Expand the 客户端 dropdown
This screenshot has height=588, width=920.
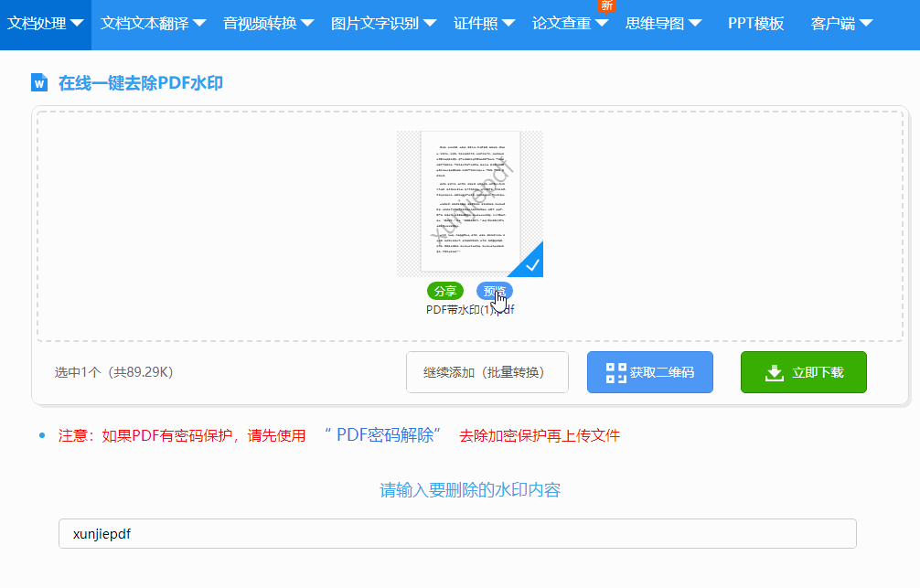841,23
